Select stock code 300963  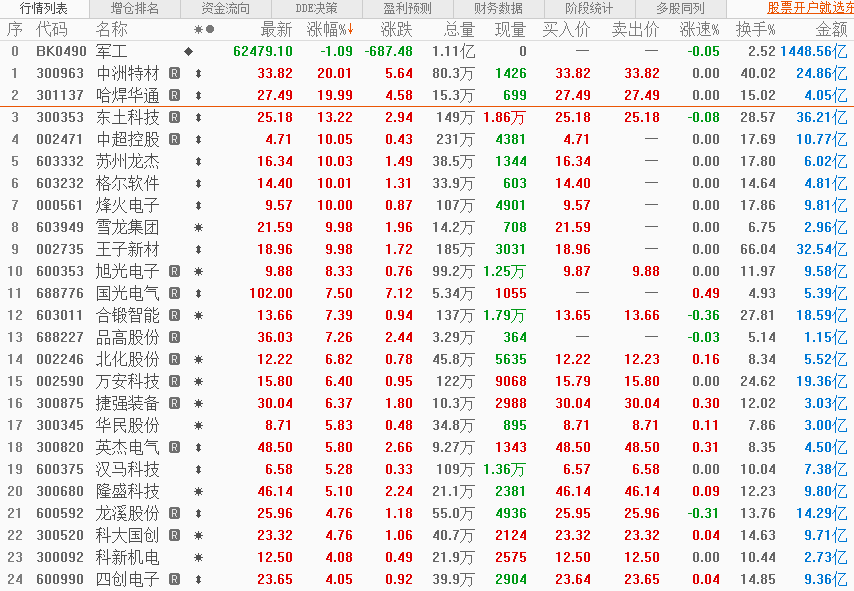tap(60, 73)
